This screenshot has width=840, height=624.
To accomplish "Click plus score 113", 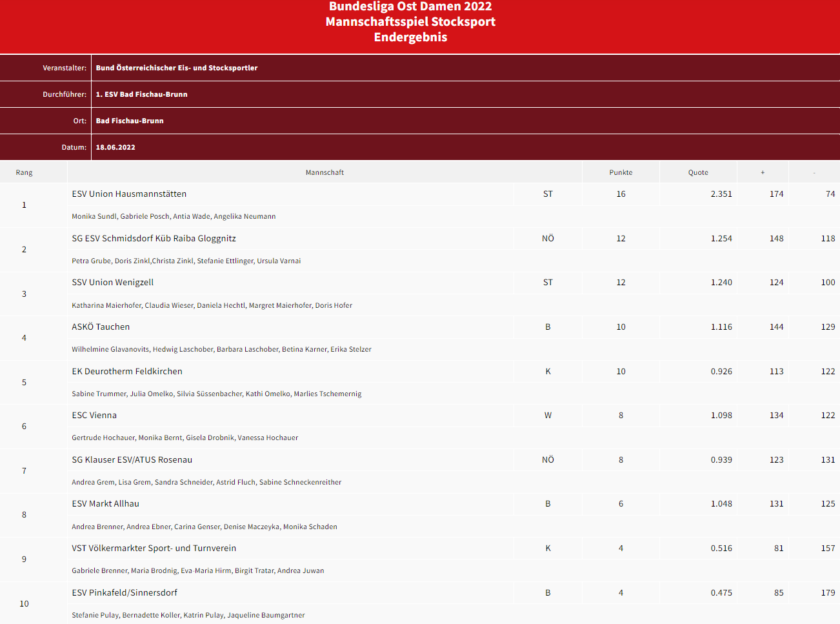I will pos(777,371).
